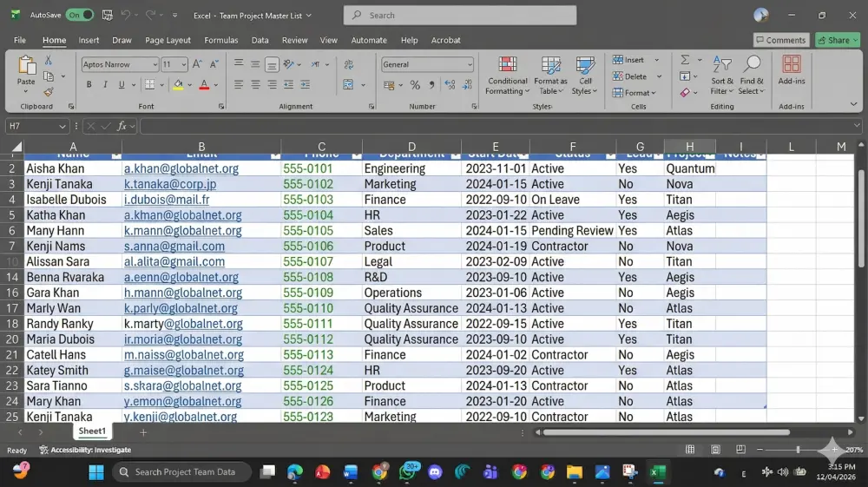Viewport: 868px width, 487px height.
Task: Click the Copy icon in Clipboard group
Action: (49, 76)
